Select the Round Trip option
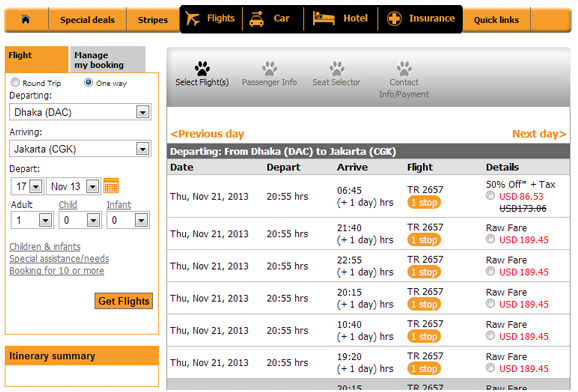The width and height of the screenshot is (578, 392). tap(15, 82)
